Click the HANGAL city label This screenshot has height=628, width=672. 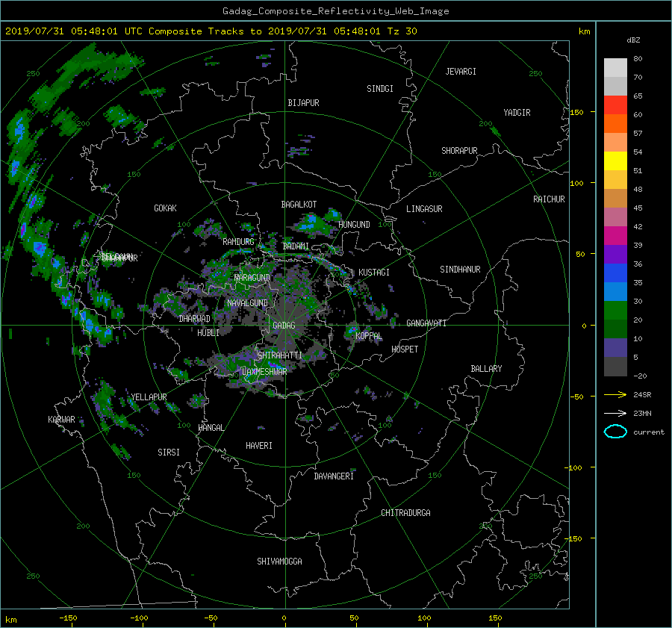click(x=211, y=428)
